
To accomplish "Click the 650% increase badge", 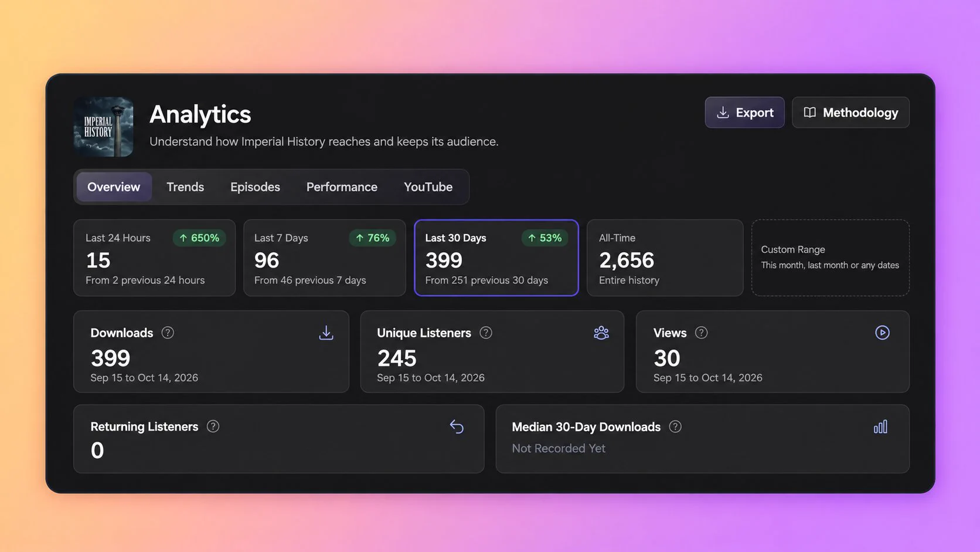I will coord(199,238).
